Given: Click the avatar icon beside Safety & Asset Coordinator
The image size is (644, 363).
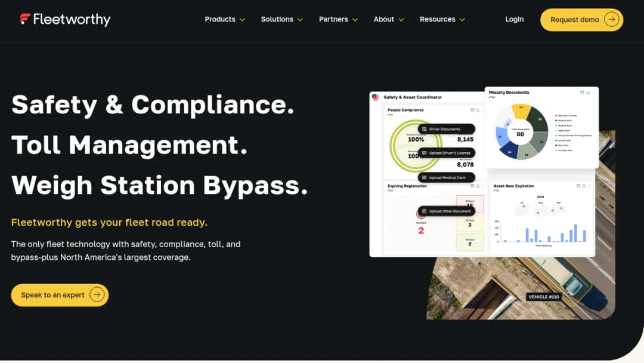Looking at the screenshot, I should click(375, 97).
